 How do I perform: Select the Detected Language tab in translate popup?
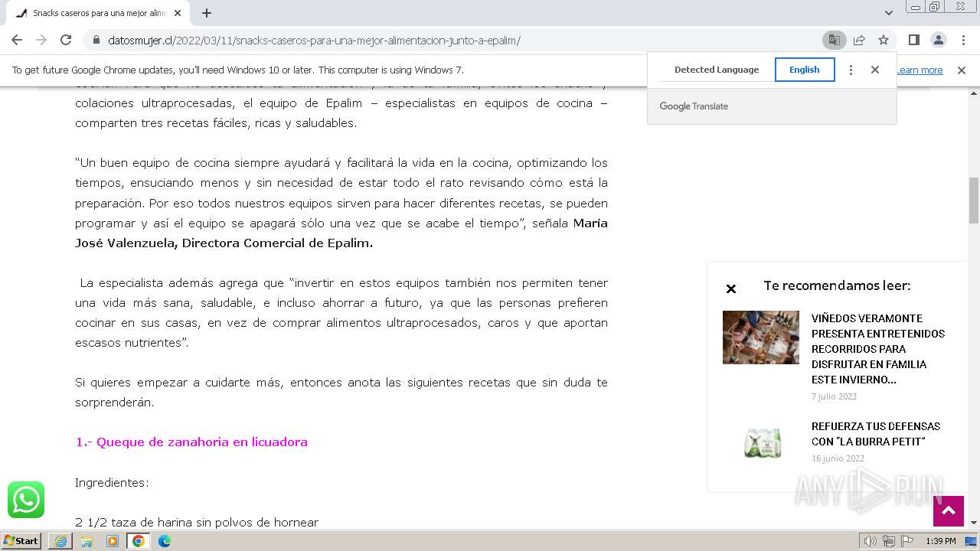pos(717,70)
